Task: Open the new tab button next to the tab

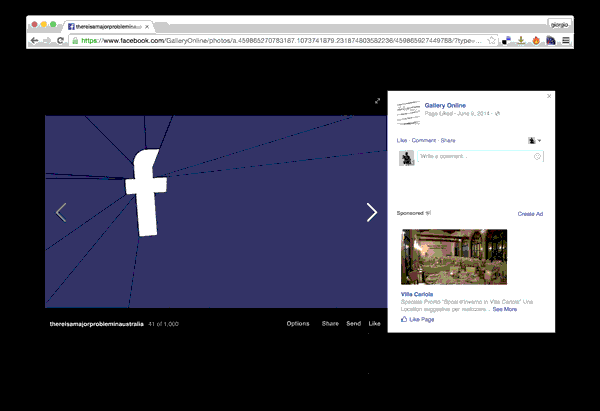Action: (162, 26)
